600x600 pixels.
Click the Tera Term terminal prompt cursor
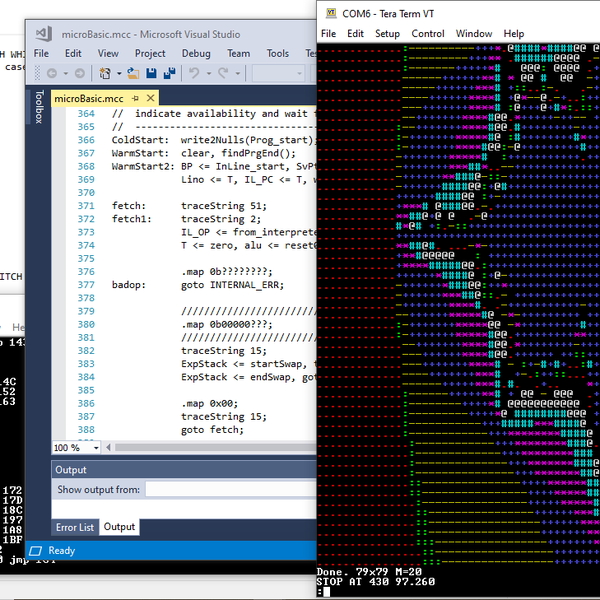(326, 592)
